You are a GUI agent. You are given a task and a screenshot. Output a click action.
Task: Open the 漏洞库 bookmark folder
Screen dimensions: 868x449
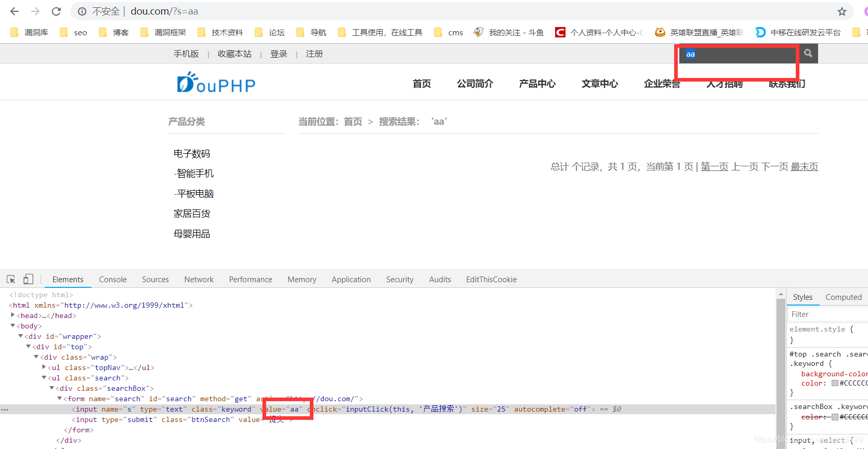click(x=30, y=32)
